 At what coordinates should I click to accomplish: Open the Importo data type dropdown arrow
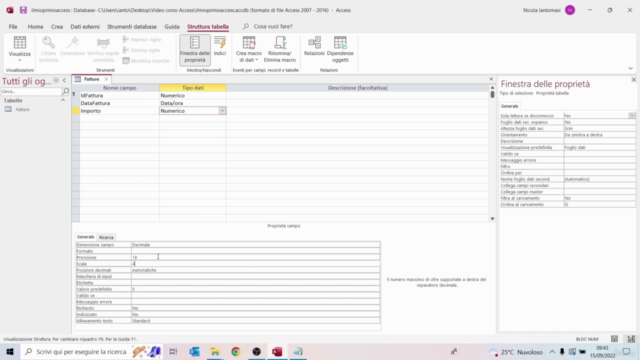click(x=222, y=111)
